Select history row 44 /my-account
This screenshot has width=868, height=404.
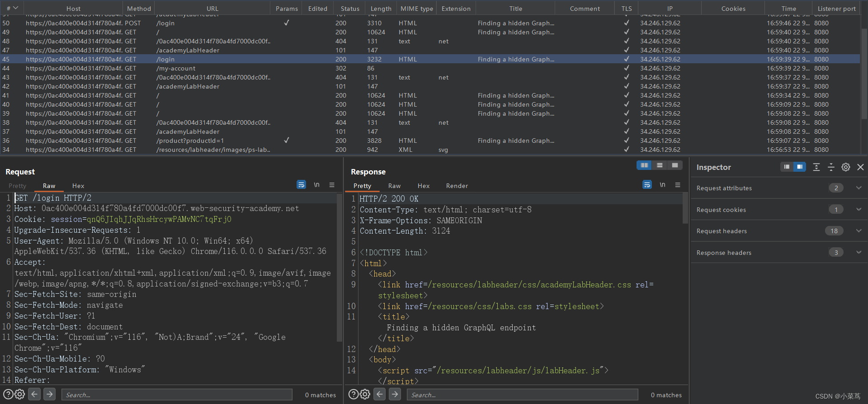(430, 68)
